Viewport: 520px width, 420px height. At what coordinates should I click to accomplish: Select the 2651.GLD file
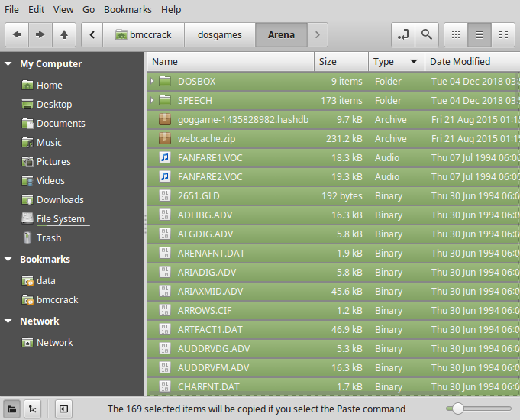333,195
